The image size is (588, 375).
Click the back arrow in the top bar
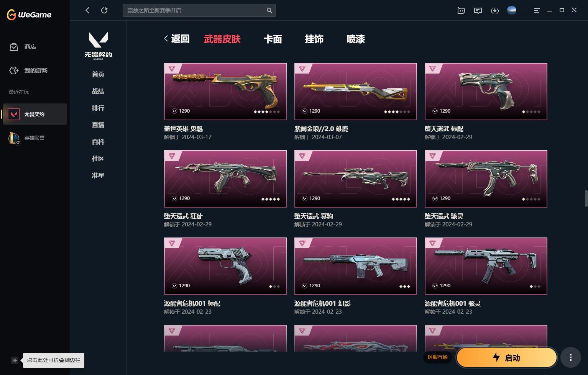[x=87, y=10]
